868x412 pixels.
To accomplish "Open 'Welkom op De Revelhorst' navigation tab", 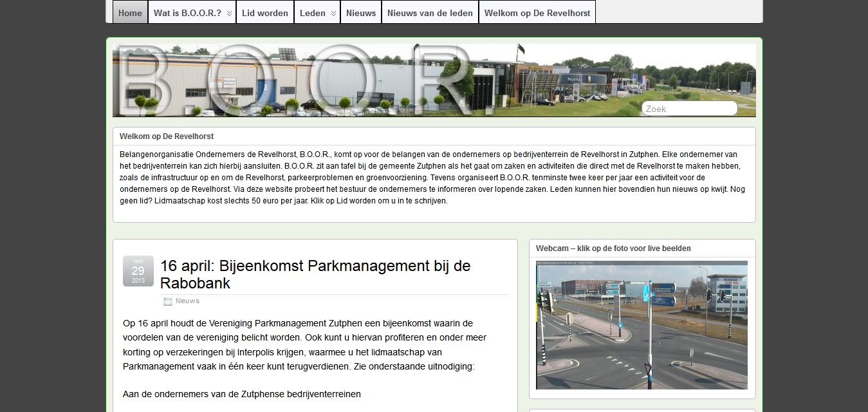I will [x=537, y=13].
